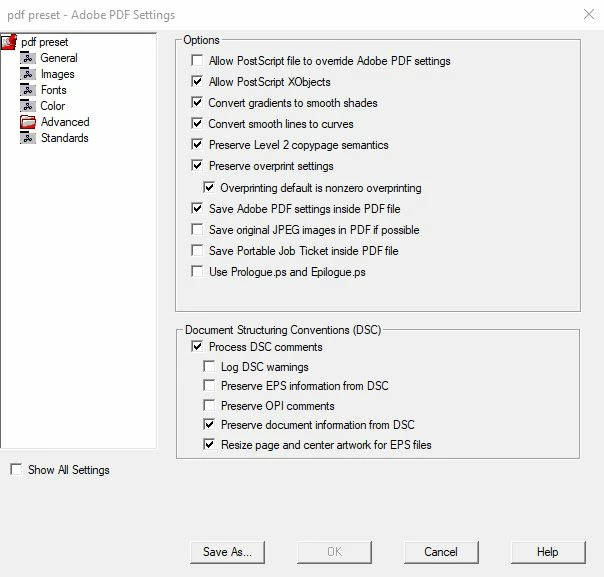
Task: Uncheck Save Adobe PDF settings inside PDF file
Action: click(197, 209)
